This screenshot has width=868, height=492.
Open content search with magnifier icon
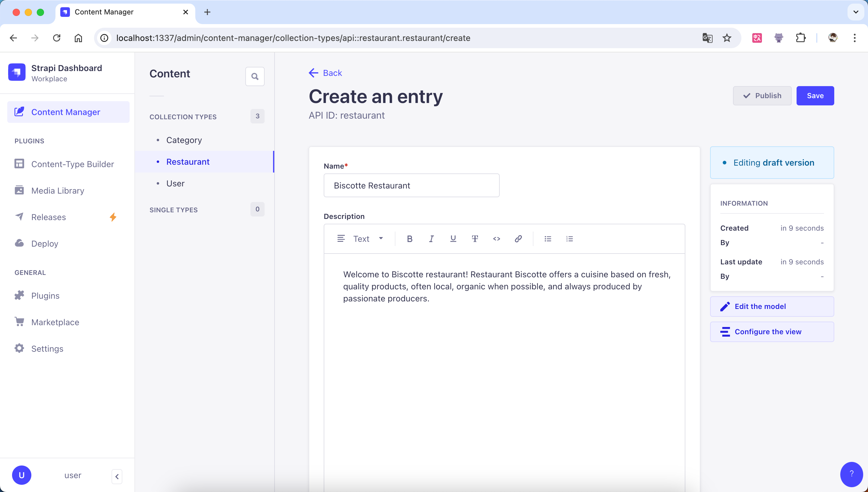coord(255,76)
